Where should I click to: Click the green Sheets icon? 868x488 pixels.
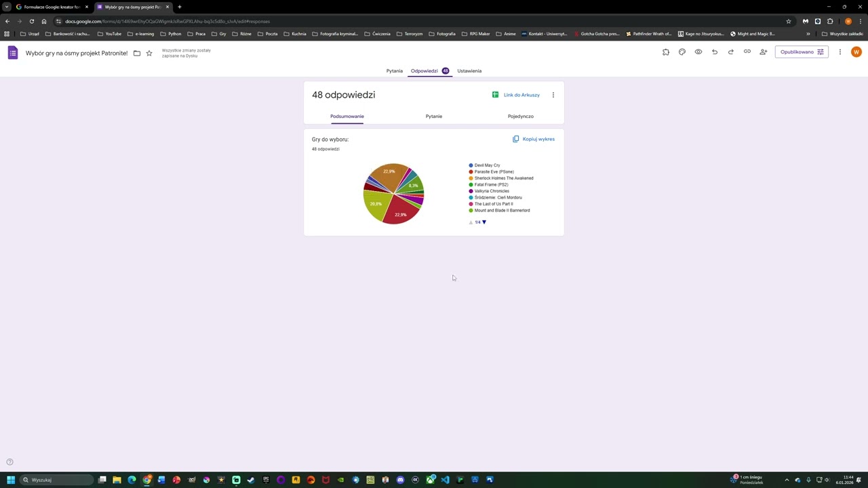495,95
